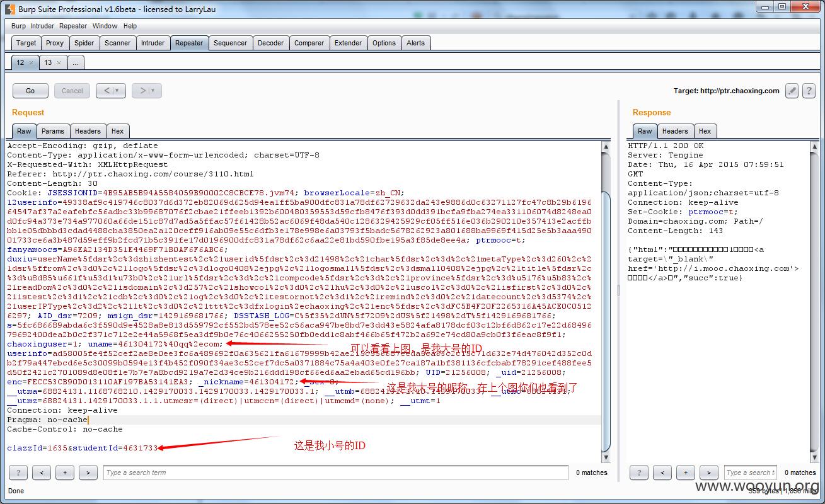
Task: Switch to the Alerts tab
Action: click(x=415, y=43)
